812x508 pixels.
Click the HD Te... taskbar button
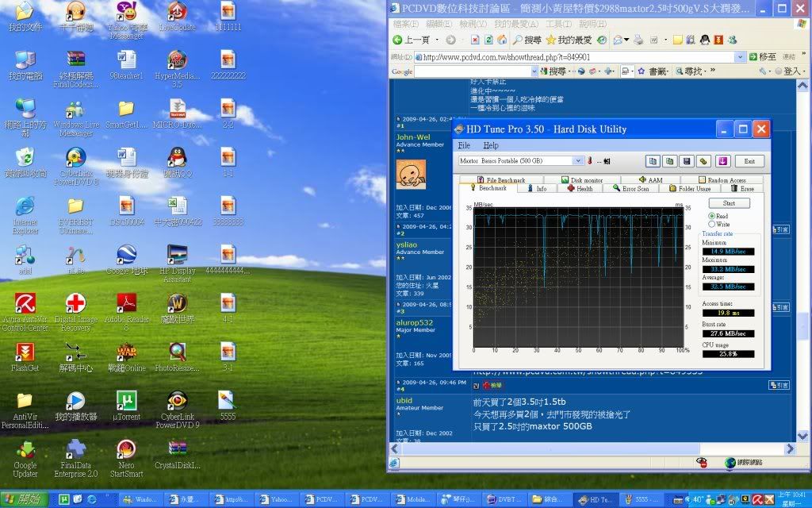(596, 500)
